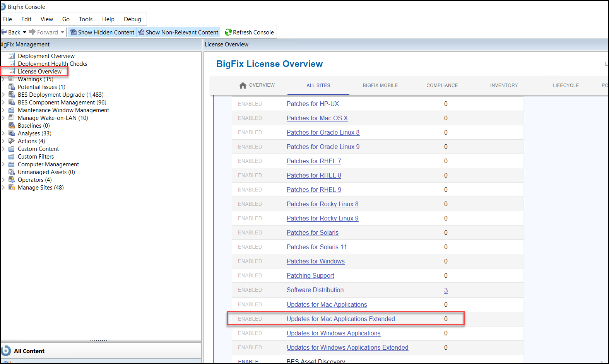609x364 pixels.
Task: Click the License Overview chart icon
Action: tap(12, 72)
